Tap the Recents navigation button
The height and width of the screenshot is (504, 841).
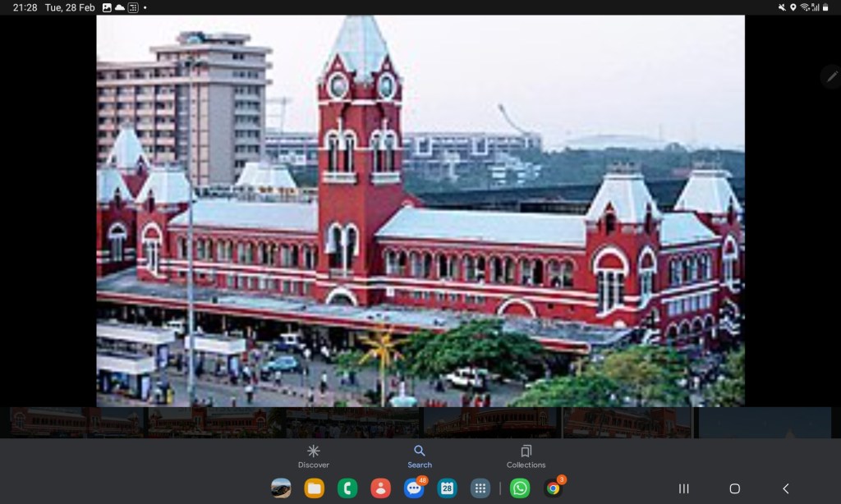click(683, 488)
